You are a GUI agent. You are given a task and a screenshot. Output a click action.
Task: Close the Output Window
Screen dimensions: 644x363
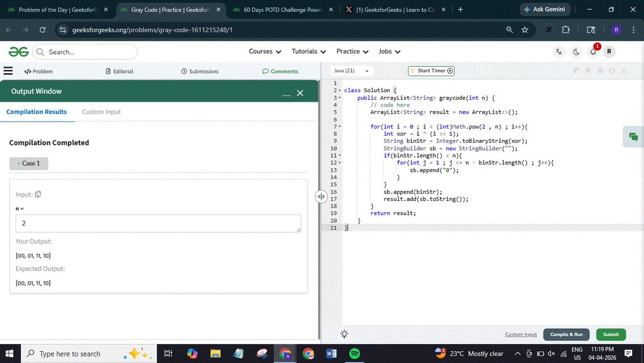pyautogui.click(x=301, y=93)
